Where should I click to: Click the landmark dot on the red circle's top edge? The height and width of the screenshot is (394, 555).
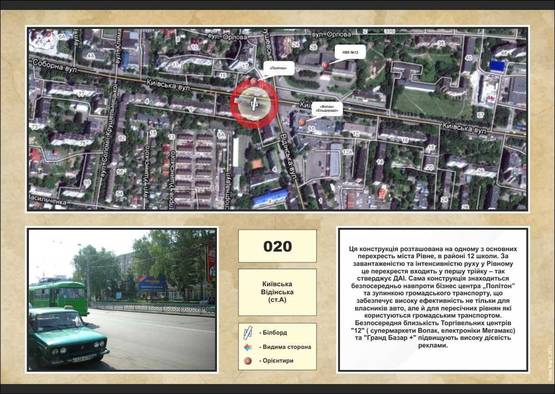tap(253, 81)
